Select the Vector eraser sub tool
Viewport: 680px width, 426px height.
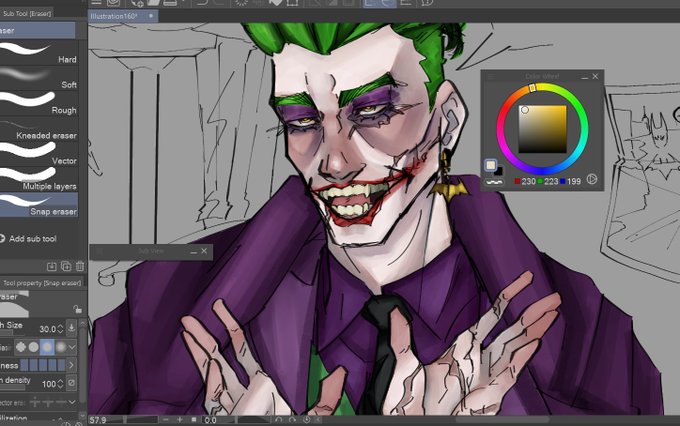click(x=39, y=154)
